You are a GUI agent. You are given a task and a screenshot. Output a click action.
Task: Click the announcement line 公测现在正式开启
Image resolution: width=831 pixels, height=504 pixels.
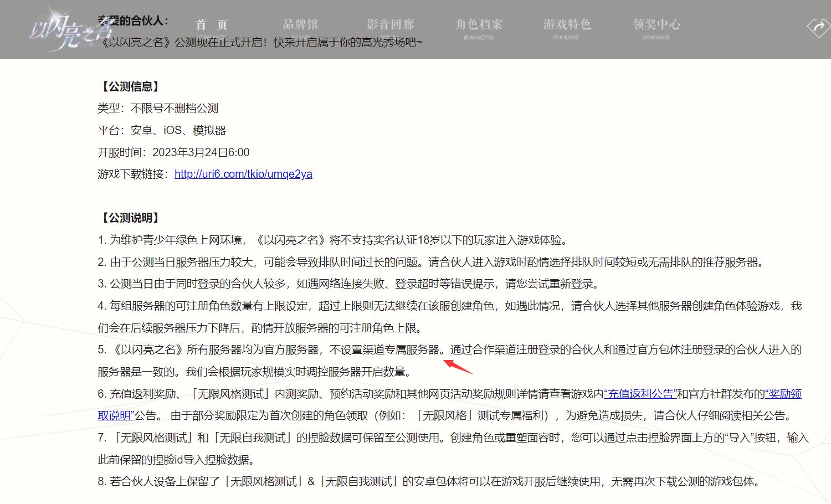[x=260, y=42]
